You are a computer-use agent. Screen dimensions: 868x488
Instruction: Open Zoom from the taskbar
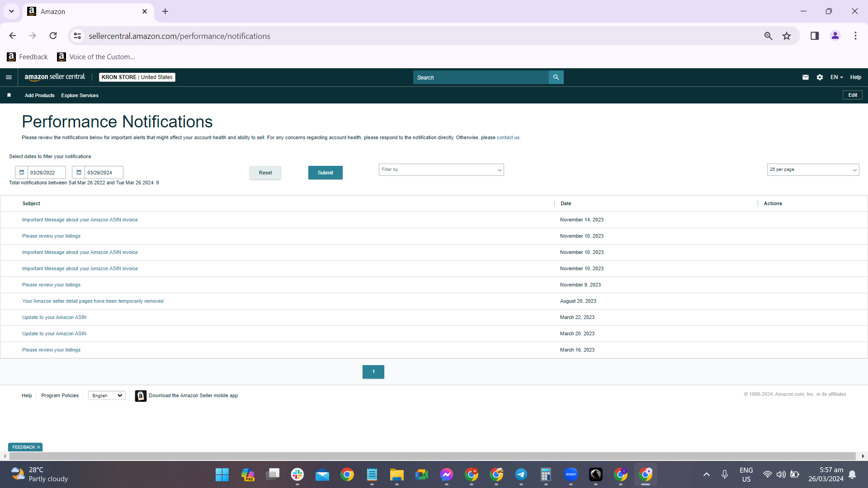click(571, 474)
